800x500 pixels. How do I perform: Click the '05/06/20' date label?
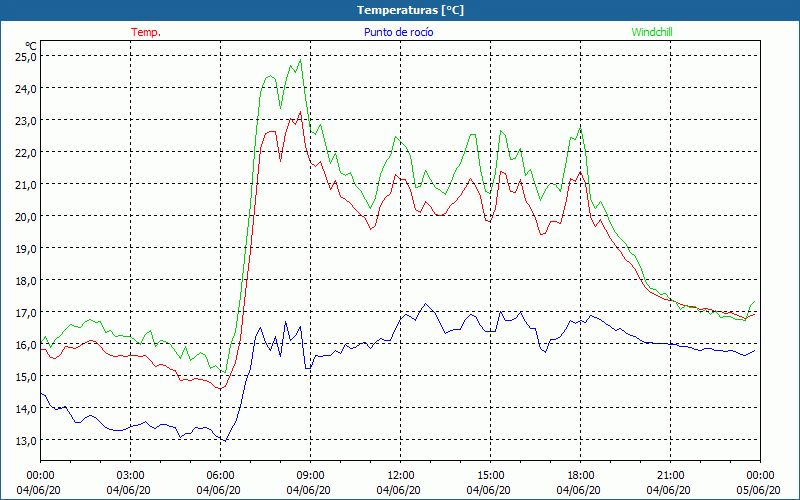click(759, 490)
